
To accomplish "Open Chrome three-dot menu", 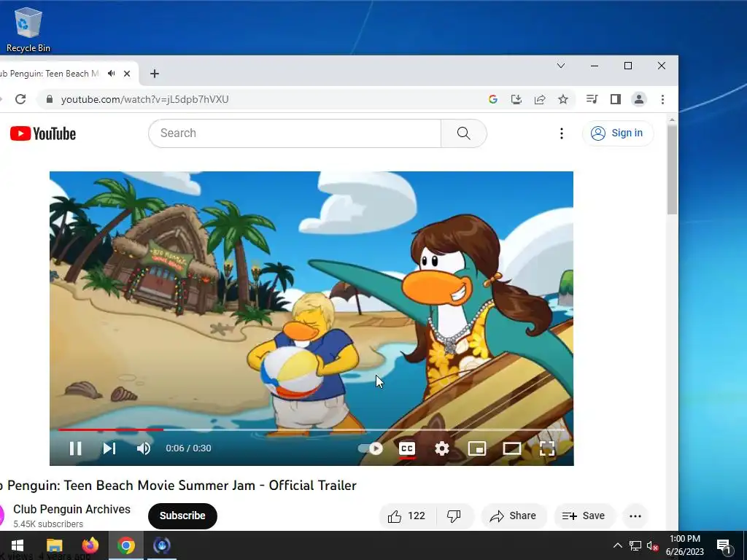I will 662,99.
